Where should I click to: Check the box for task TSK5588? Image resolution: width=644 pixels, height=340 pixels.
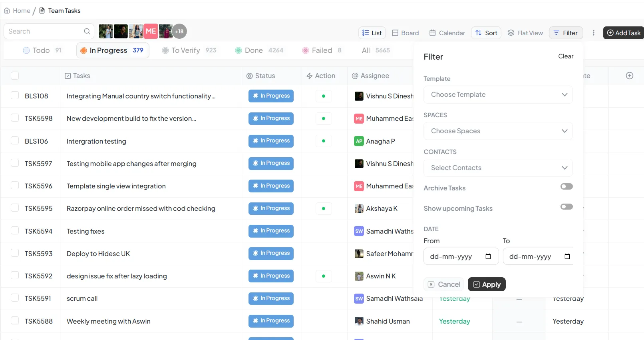click(x=15, y=320)
